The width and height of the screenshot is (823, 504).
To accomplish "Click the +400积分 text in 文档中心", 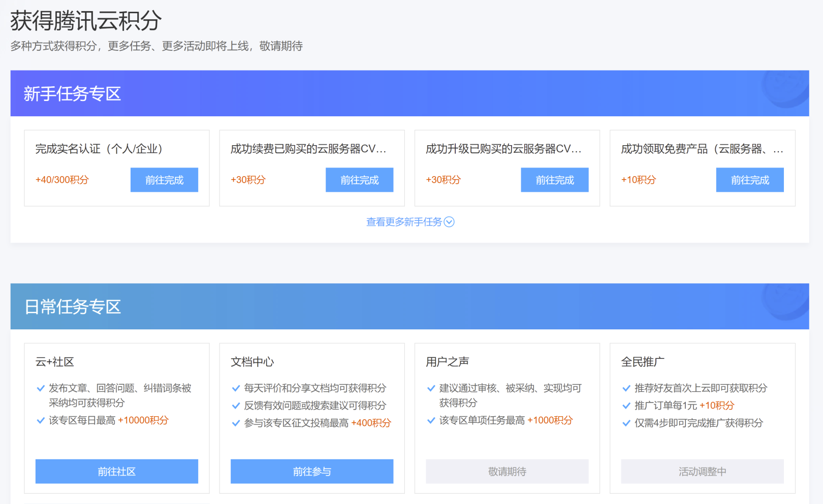I will pyautogui.click(x=371, y=423).
